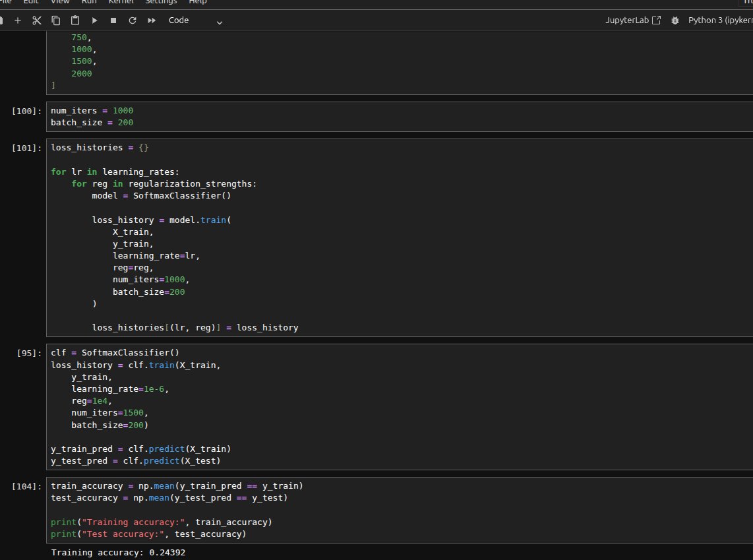The width and height of the screenshot is (753, 560).
Task: Click the execution prompt [100]:
Action: [26, 111]
